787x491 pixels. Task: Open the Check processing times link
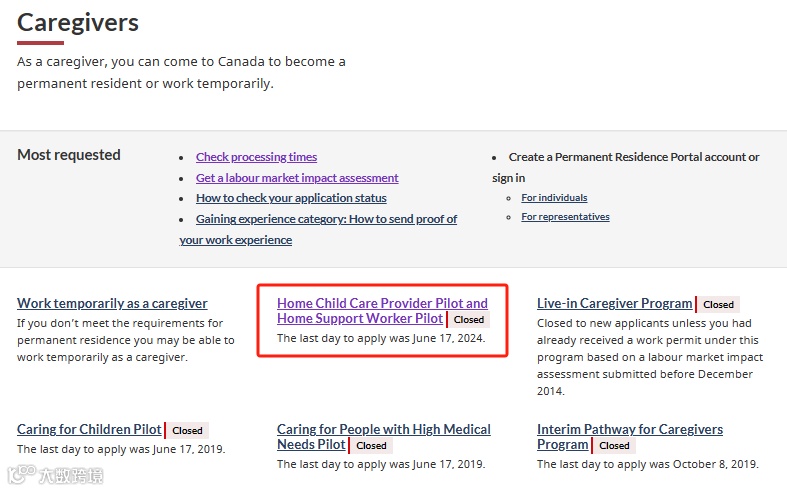(x=256, y=157)
